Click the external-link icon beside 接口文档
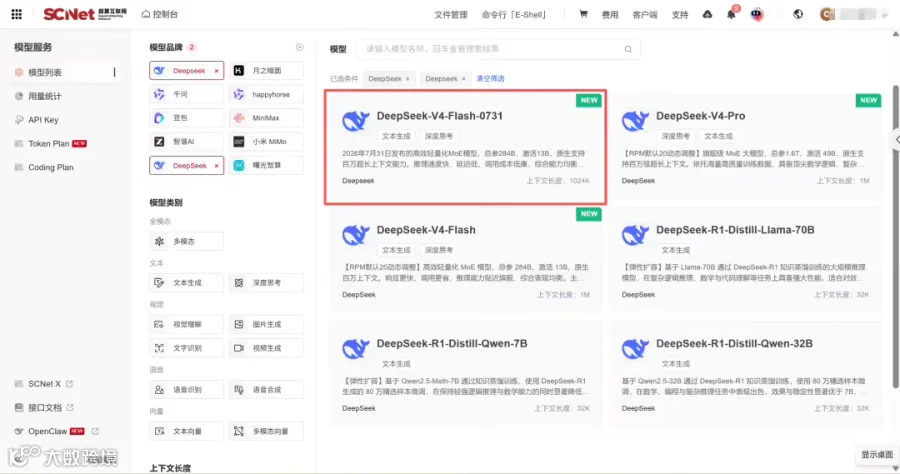Screen dimensions: 900x474 pos(70,407)
